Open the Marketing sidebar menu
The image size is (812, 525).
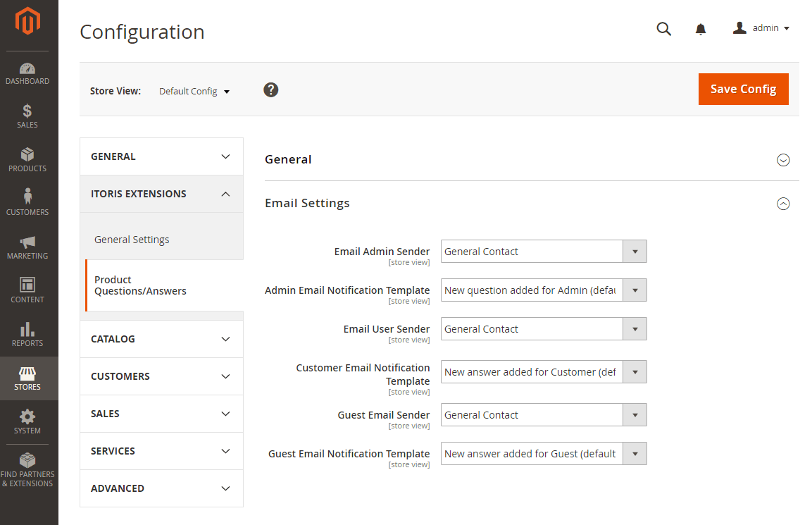coord(27,248)
